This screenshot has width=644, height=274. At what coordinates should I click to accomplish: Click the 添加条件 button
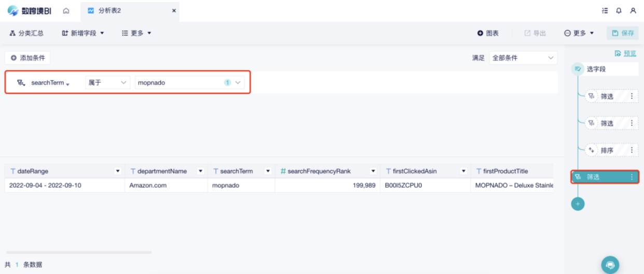click(27, 58)
